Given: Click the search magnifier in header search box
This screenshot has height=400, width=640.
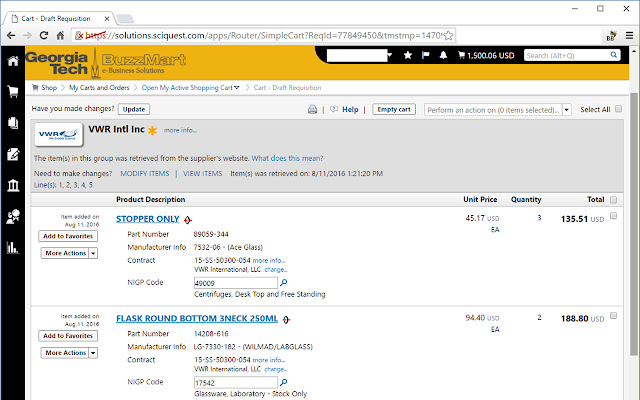Looking at the screenshot, I should point(613,55).
